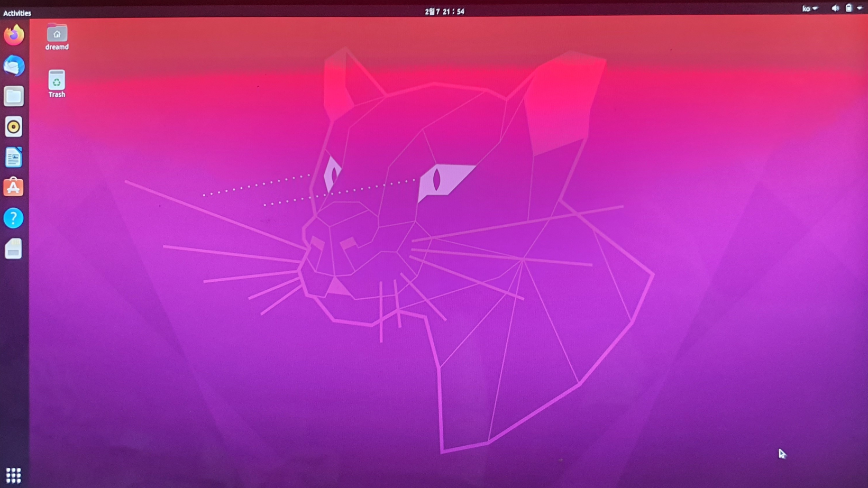The width and height of the screenshot is (868, 488).
Task: Open the clock and calendar menu
Action: click(x=444, y=11)
